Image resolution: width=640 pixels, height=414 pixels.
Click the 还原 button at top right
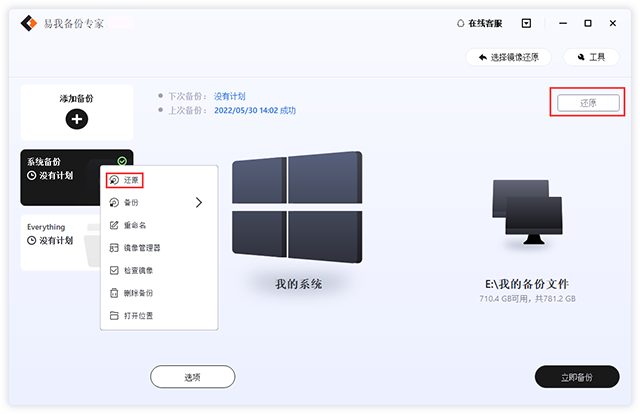[x=588, y=103]
